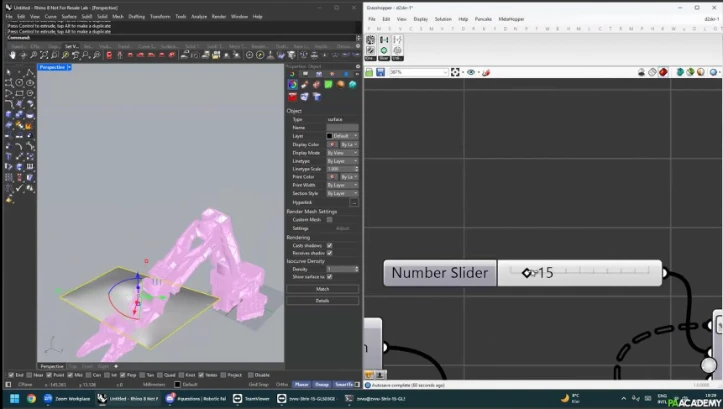Toggle the Cast shadows checkbox

coord(329,245)
